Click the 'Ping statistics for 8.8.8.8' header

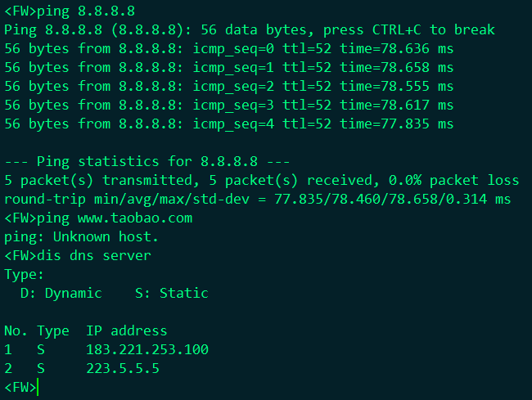pos(147,162)
